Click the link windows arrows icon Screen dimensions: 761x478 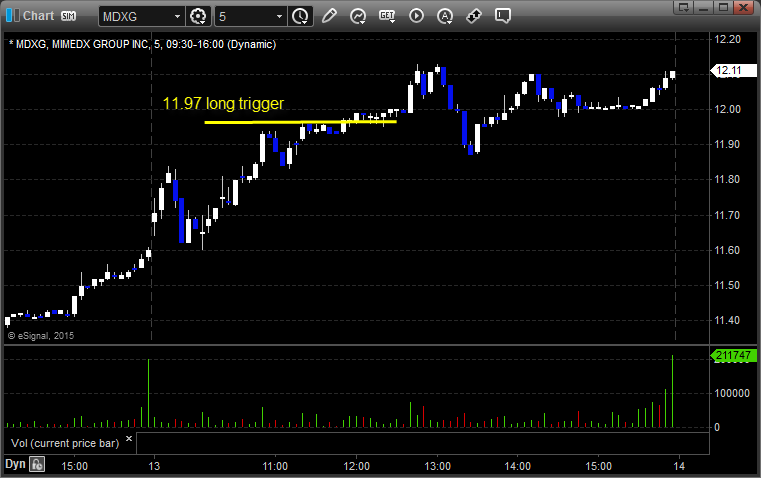pyautogui.click(x=474, y=16)
